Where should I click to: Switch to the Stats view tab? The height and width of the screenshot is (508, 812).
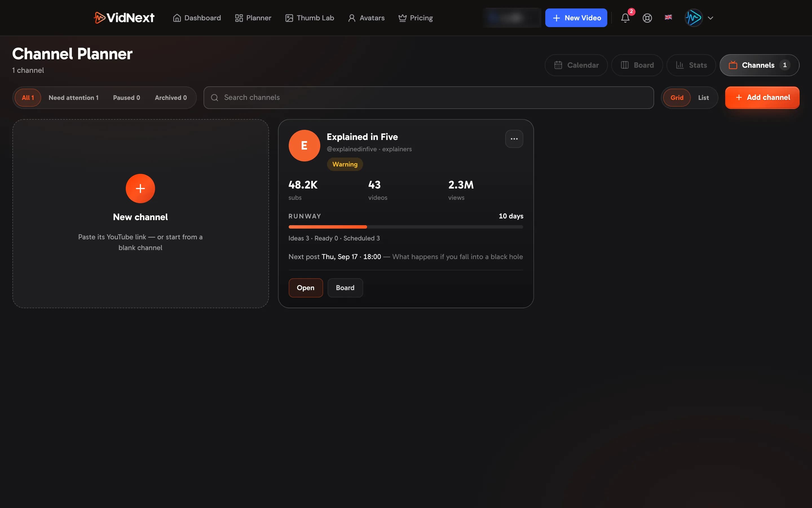(x=691, y=65)
